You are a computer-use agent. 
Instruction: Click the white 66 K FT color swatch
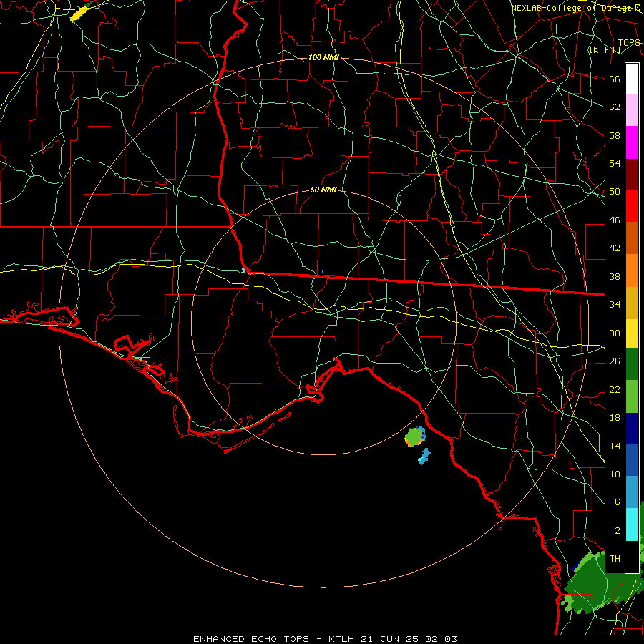[632, 79]
